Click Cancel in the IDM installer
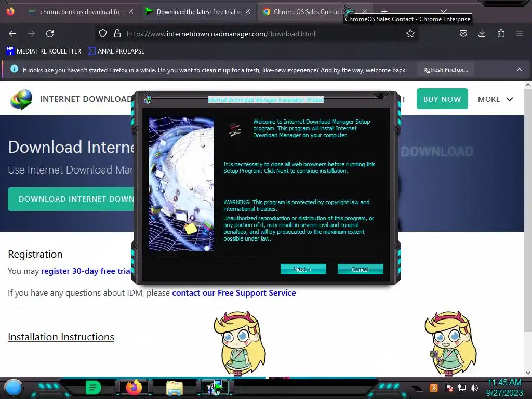This screenshot has width=532, height=399. (361, 270)
